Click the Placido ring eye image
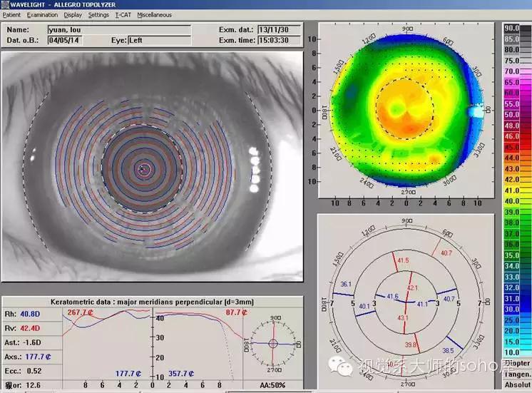The image size is (532, 393). (153, 167)
